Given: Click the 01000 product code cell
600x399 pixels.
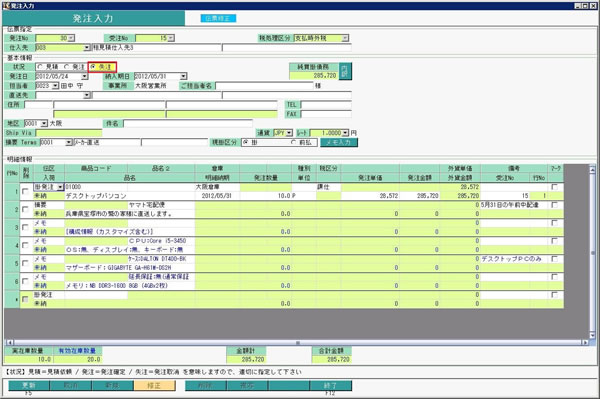Looking at the screenshot, I should (x=96, y=187).
